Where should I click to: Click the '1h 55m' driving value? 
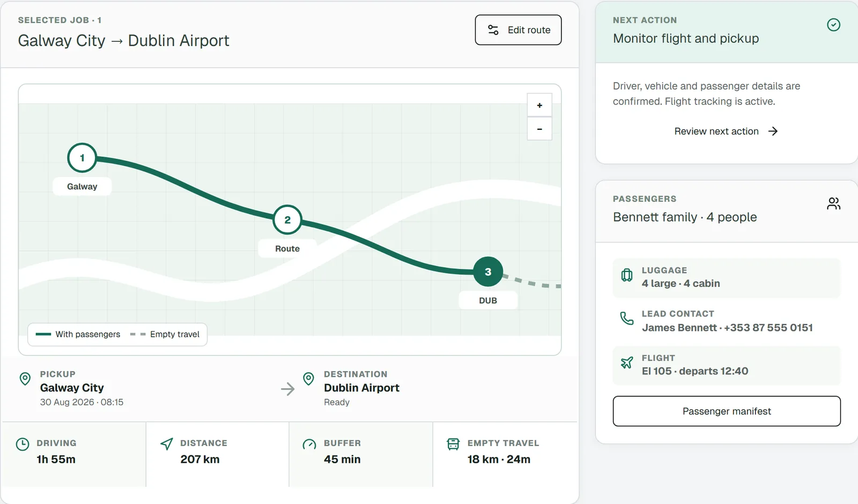(56, 459)
